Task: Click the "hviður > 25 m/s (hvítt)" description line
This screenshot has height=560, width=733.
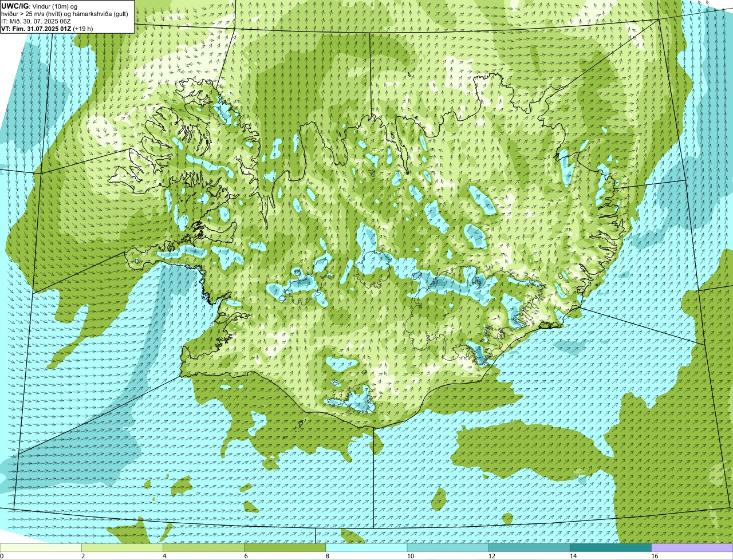Action: point(65,14)
